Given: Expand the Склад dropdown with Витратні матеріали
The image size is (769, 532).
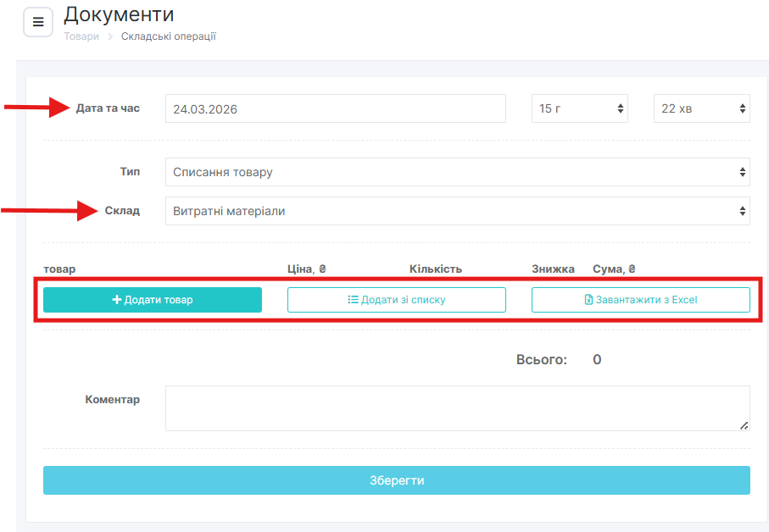Looking at the screenshot, I should (457, 211).
